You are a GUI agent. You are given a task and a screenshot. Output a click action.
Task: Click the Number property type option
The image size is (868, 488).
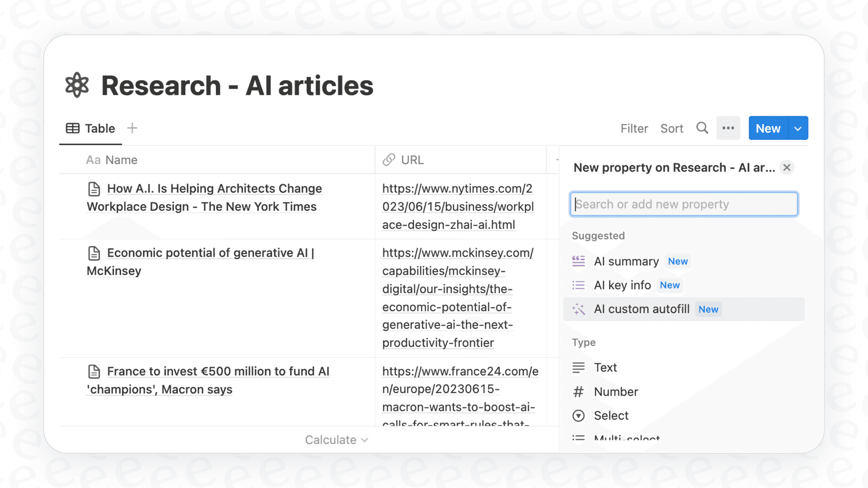(x=615, y=391)
